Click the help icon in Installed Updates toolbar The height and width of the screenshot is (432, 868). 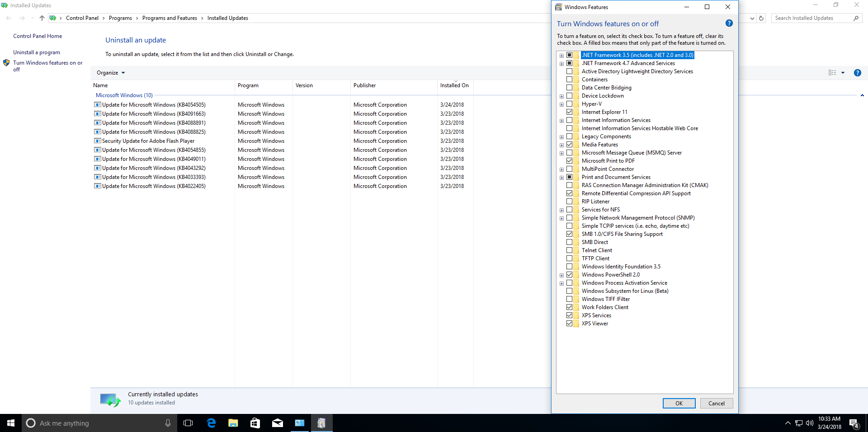(x=857, y=73)
